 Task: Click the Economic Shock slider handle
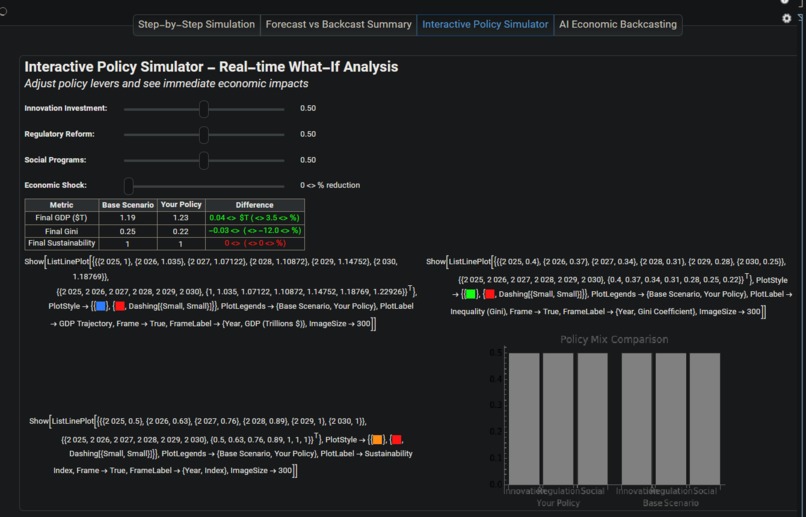click(129, 186)
